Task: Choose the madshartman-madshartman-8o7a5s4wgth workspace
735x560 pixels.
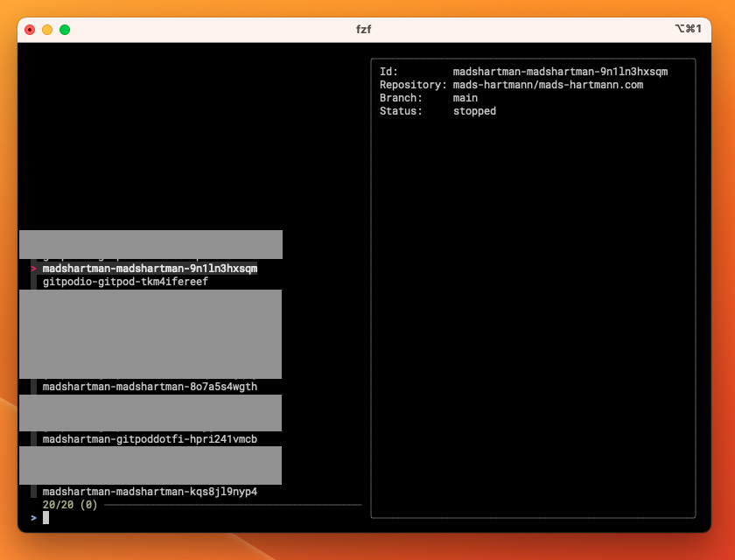Action: [x=150, y=387]
